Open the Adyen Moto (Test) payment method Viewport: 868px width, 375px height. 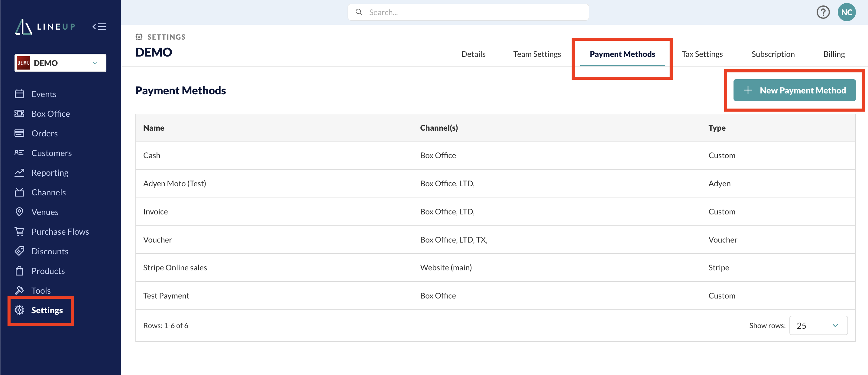(x=175, y=183)
